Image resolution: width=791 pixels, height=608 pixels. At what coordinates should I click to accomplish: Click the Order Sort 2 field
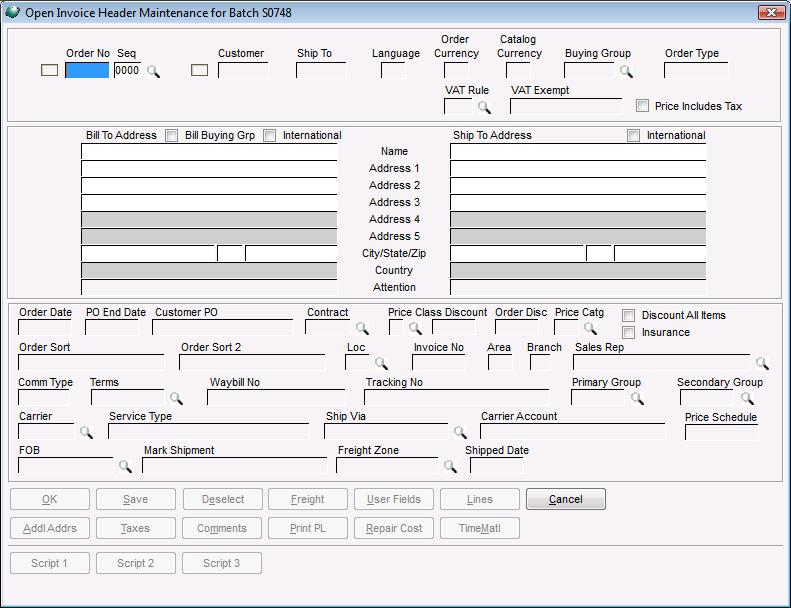(252, 362)
